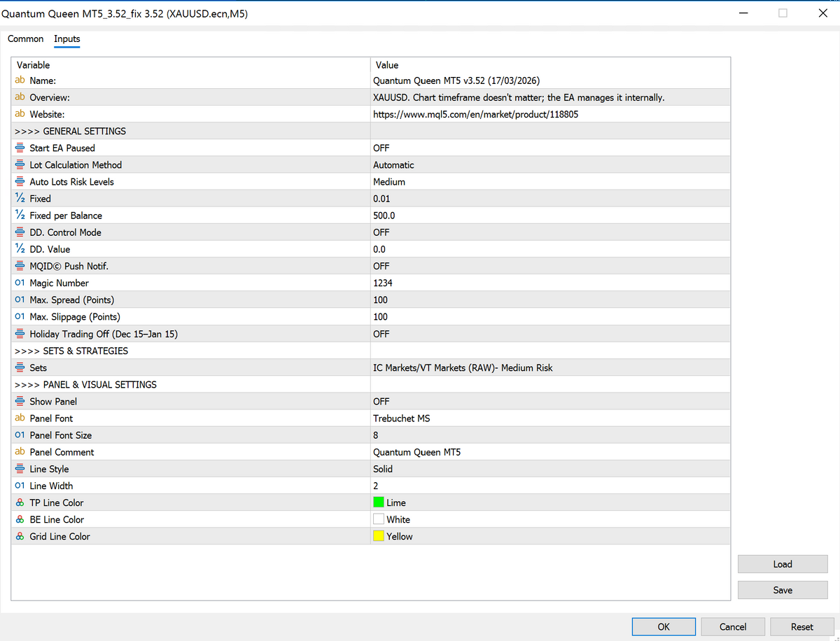Click the Load button

tap(783, 564)
